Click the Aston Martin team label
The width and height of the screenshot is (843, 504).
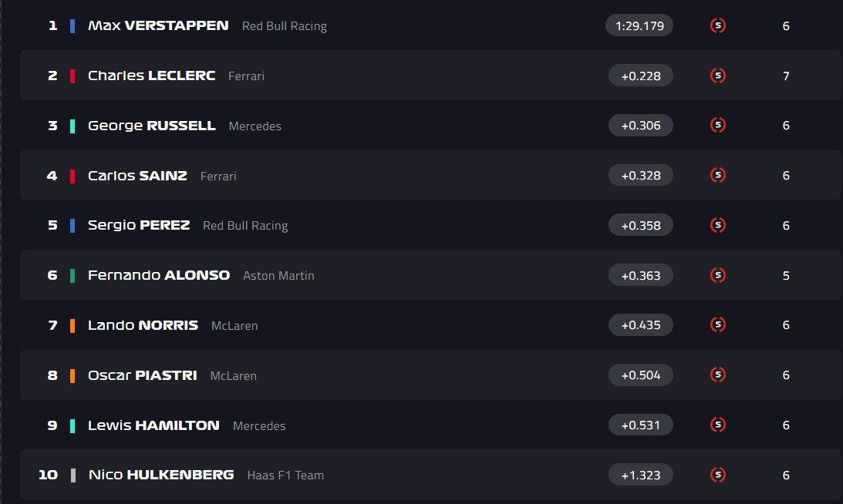[278, 276]
